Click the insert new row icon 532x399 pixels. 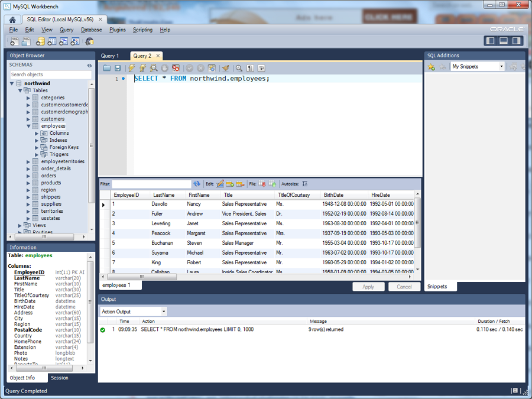[x=230, y=184]
